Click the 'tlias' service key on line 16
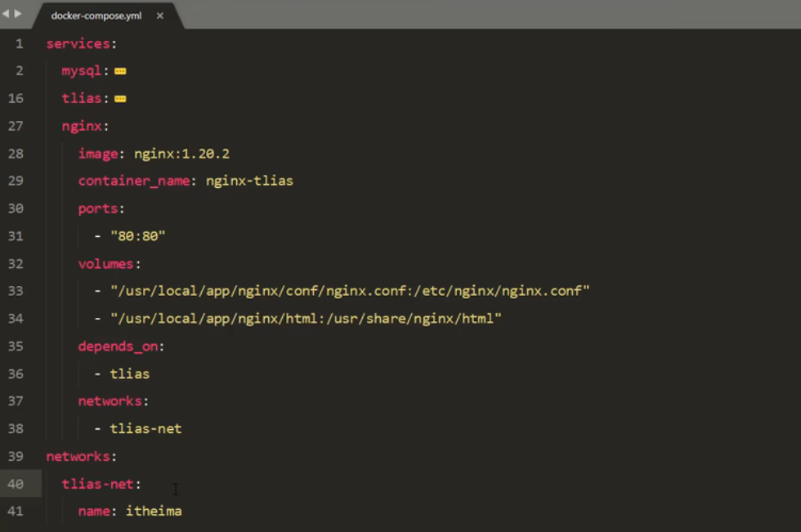Screen dimensions: 801x532 point(82,99)
